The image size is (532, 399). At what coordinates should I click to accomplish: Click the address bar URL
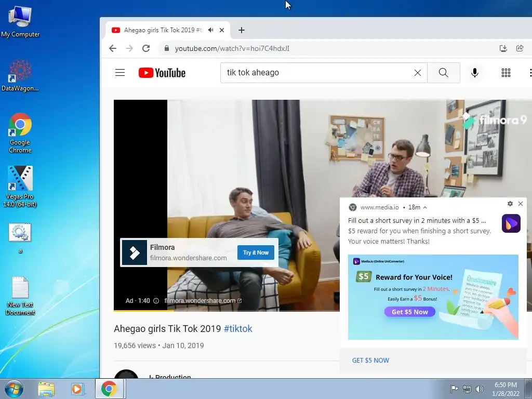[232, 48]
